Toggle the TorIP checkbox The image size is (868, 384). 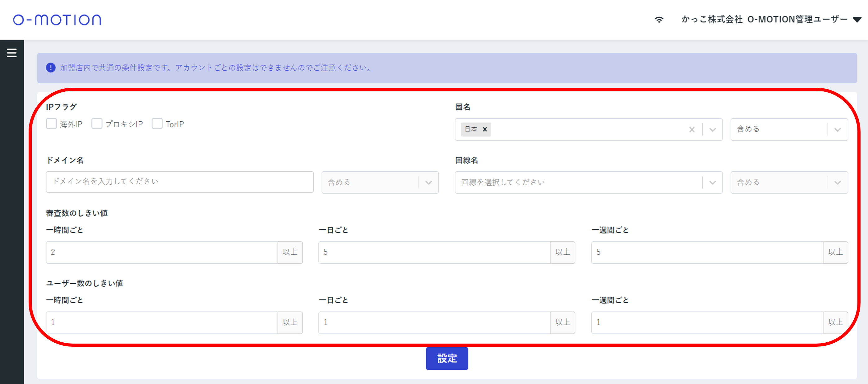[157, 124]
